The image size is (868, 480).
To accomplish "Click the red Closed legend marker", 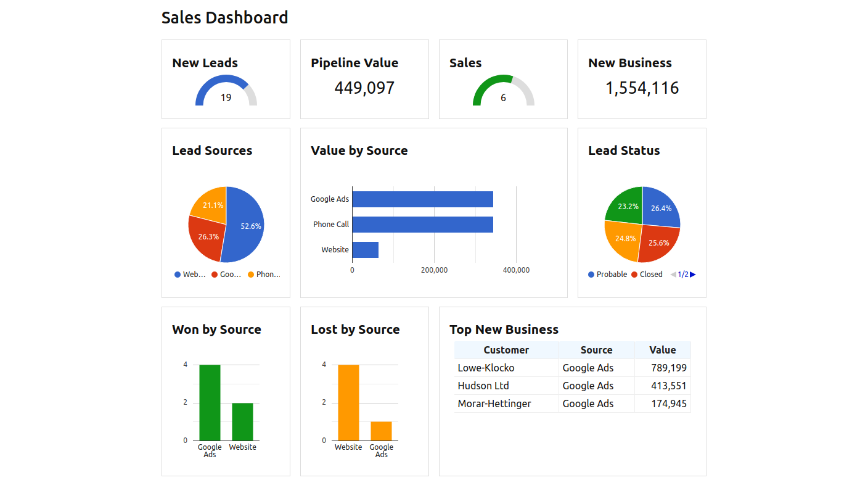I will [x=634, y=275].
